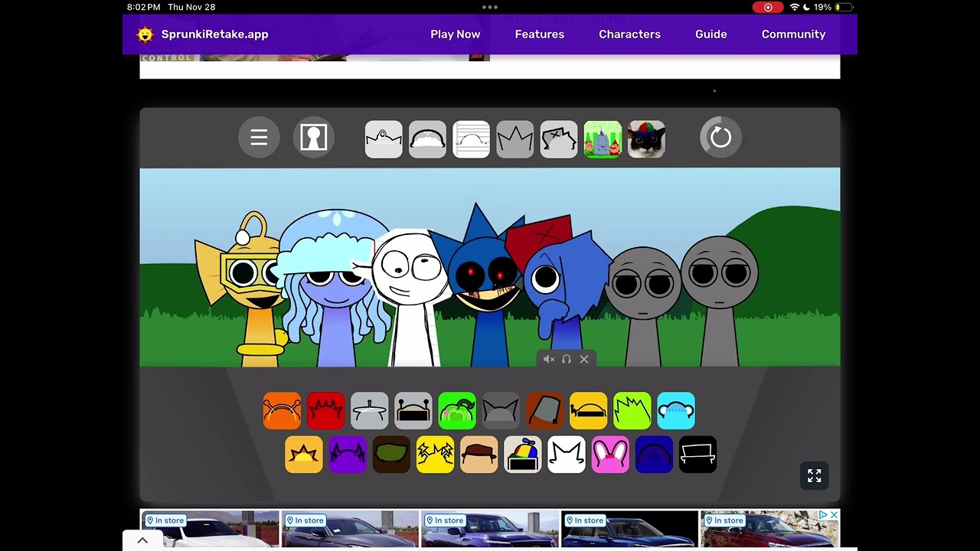The width and height of the screenshot is (980, 551).
Task: Select the gray crown bonus slot
Action: (x=515, y=139)
